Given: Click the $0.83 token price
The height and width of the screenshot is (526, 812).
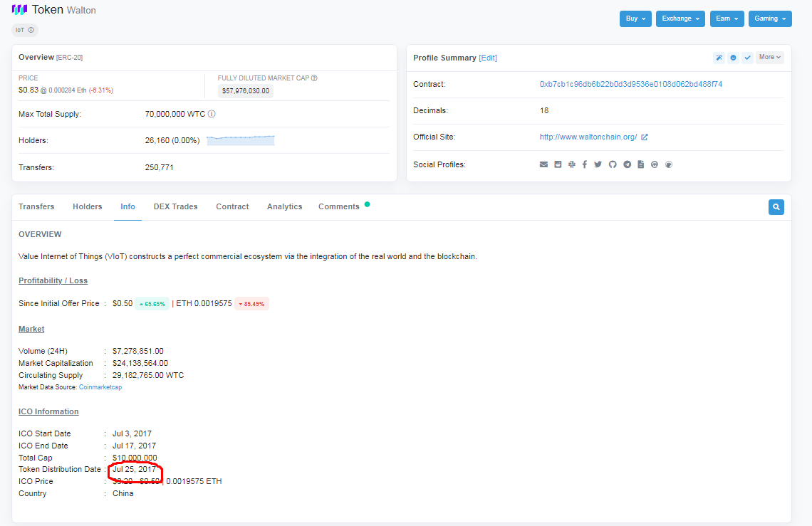Looking at the screenshot, I should click(x=28, y=90).
